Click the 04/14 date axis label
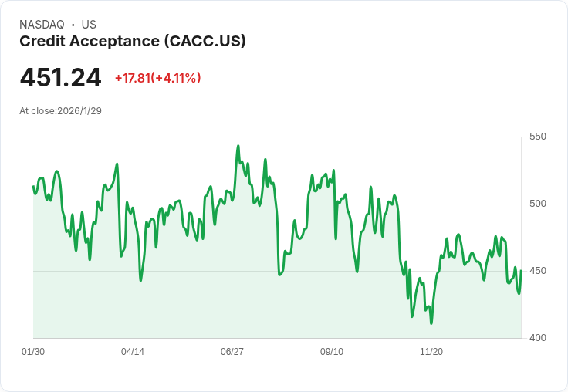The image size is (568, 392). coord(133,352)
